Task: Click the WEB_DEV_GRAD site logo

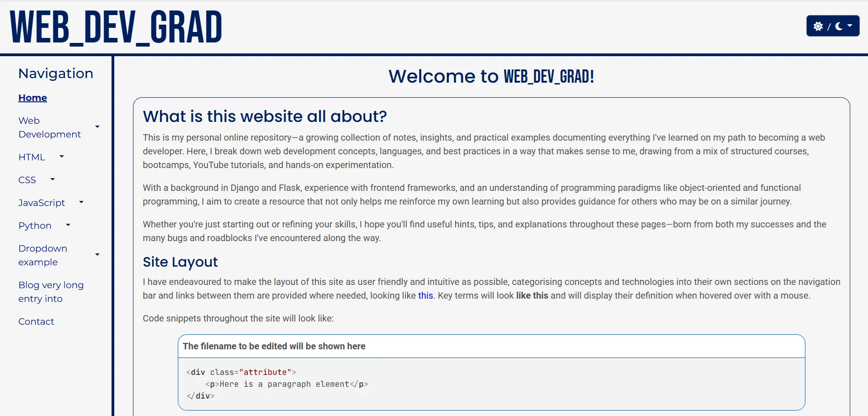Action: (116, 27)
